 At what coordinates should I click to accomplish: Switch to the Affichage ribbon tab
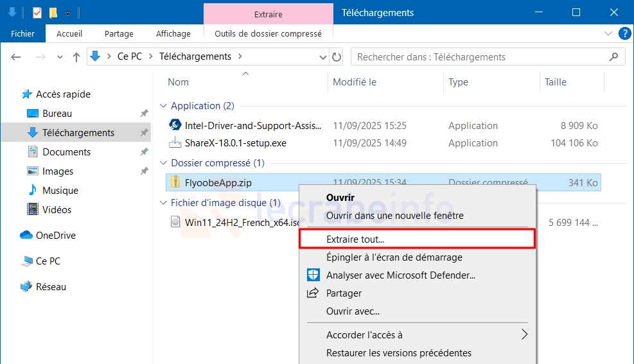coord(173,33)
